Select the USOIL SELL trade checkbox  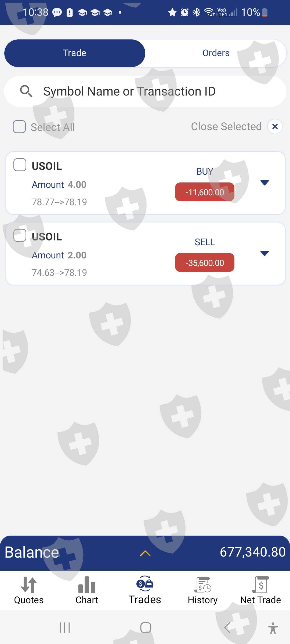pyautogui.click(x=20, y=235)
